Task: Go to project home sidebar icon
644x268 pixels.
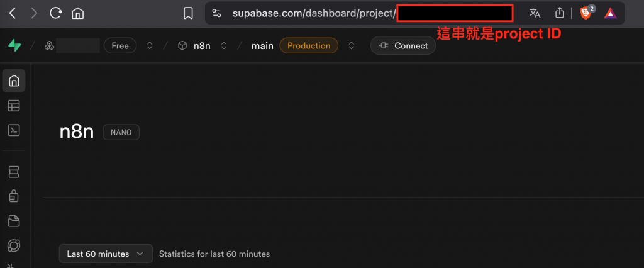Action: point(14,81)
